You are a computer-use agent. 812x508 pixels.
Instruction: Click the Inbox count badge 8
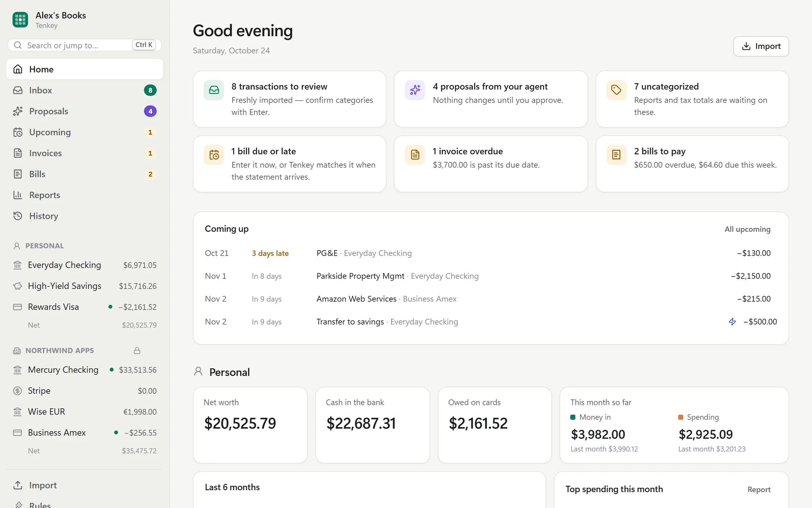pos(150,90)
